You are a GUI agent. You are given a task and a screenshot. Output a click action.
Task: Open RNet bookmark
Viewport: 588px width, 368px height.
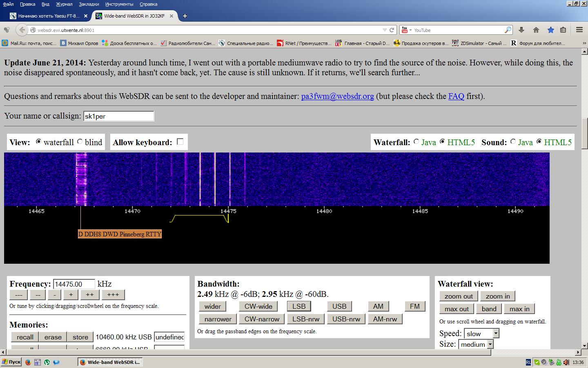[x=304, y=43]
